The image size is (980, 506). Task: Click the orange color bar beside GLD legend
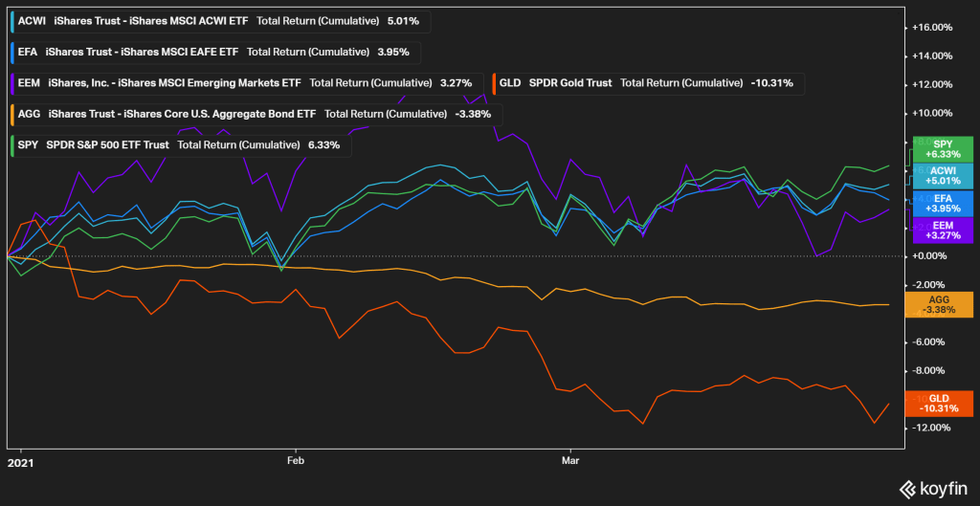click(x=492, y=83)
